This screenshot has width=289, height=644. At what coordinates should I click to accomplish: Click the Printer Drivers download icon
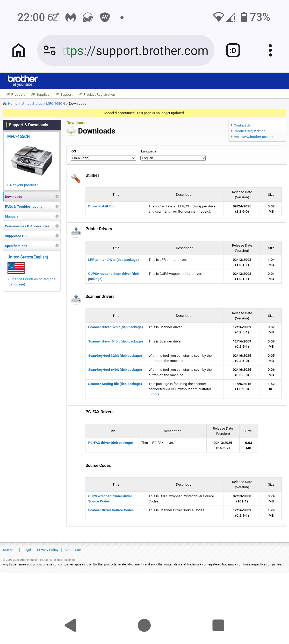coord(76,232)
